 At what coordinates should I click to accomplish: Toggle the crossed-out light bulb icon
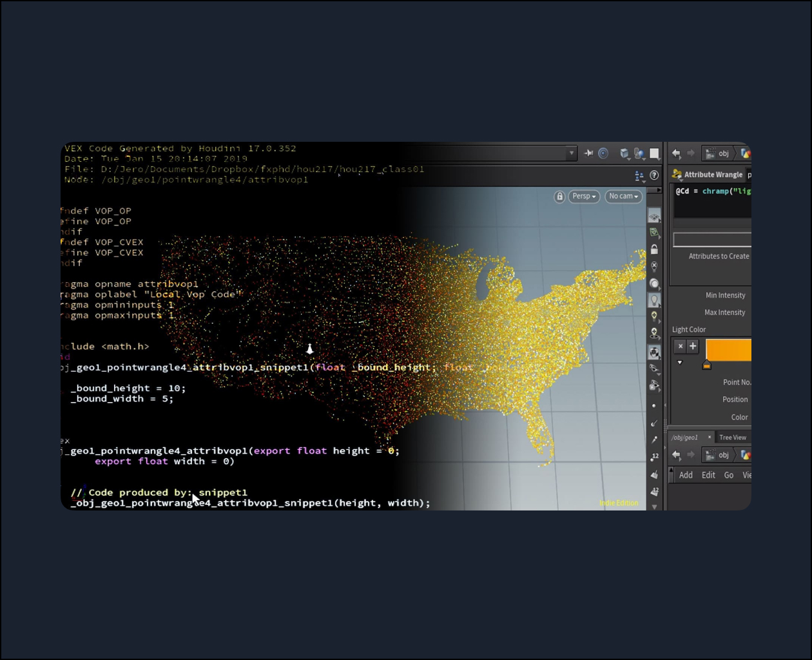point(654,266)
